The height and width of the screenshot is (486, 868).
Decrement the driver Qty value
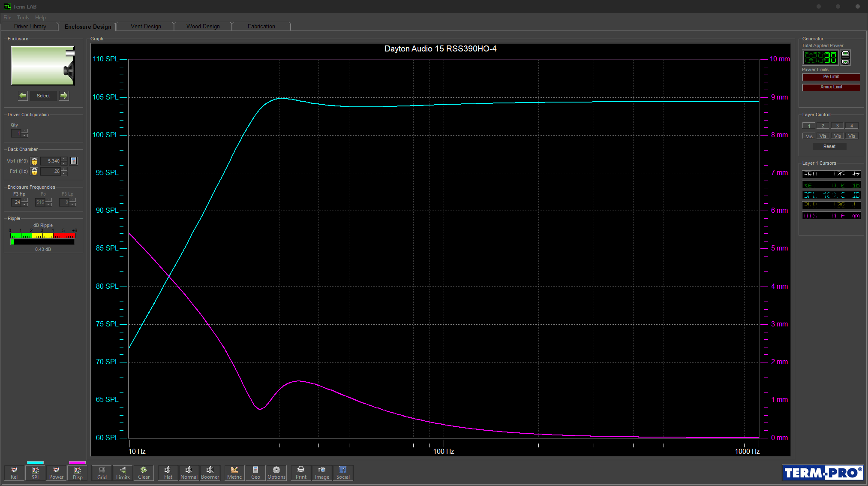point(25,135)
